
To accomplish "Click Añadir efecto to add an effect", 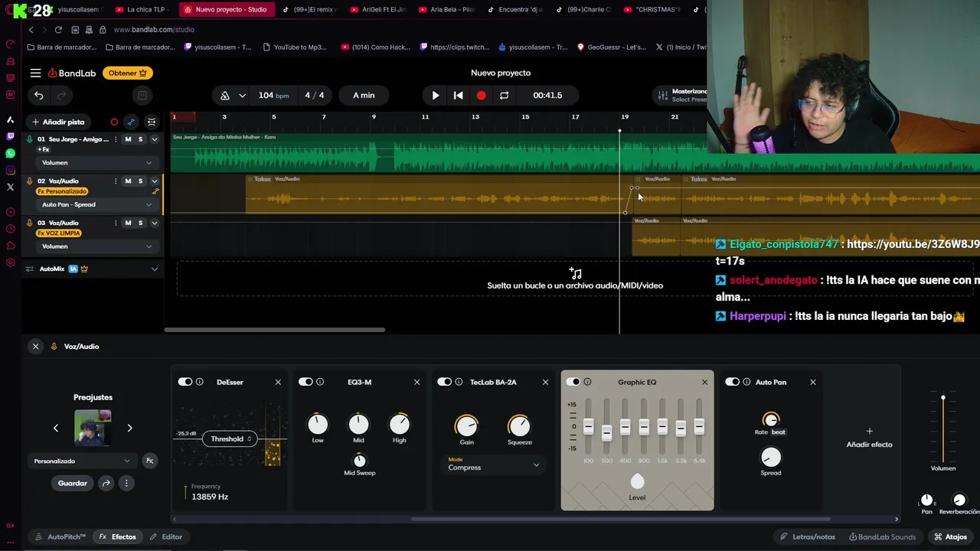I will click(869, 438).
